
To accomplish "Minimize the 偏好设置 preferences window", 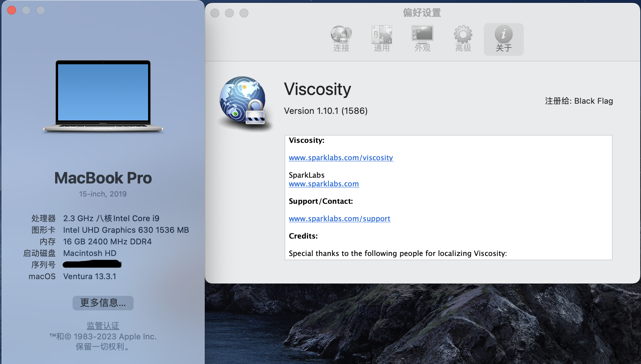I will point(229,13).
